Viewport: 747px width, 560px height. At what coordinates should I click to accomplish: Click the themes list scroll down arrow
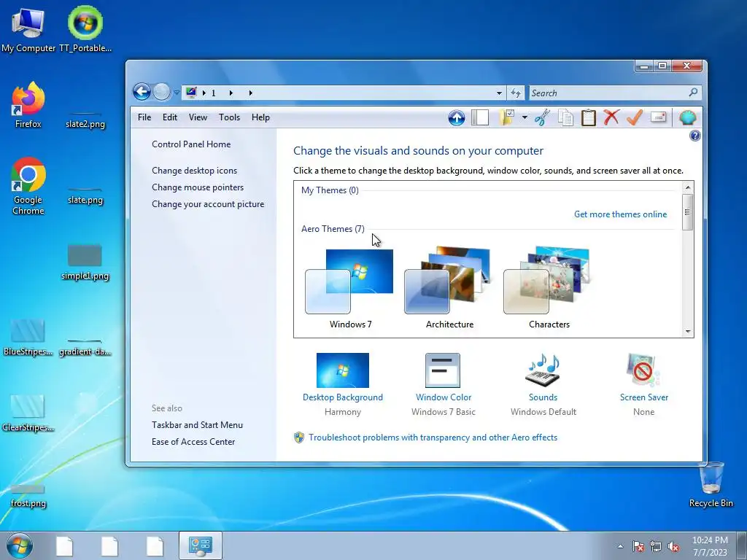(x=687, y=331)
